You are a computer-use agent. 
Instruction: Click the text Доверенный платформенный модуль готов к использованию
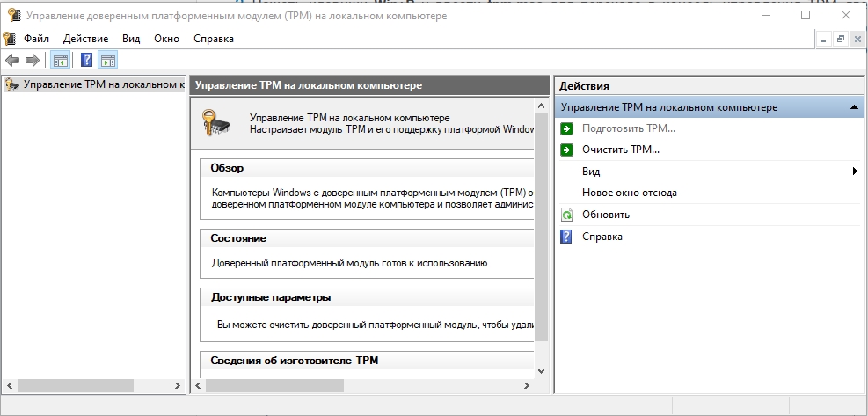click(351, 263)
